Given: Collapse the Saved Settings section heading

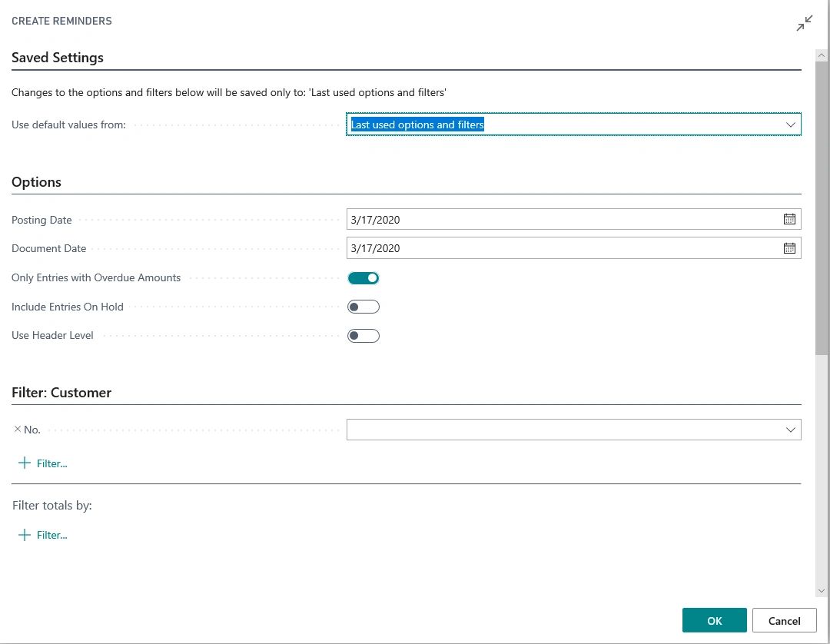Looking at the screenshot, I should (58, 58).
